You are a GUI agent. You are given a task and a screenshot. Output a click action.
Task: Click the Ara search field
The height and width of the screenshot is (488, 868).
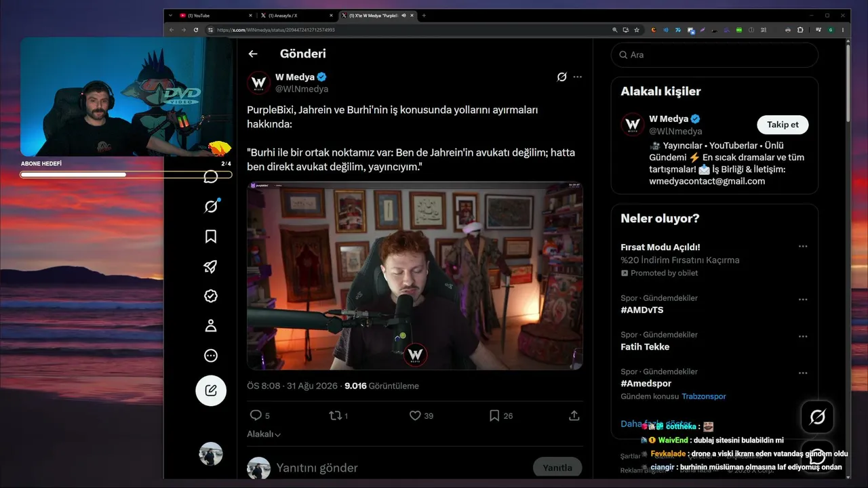pyautogui.click(x=715, y=55)
